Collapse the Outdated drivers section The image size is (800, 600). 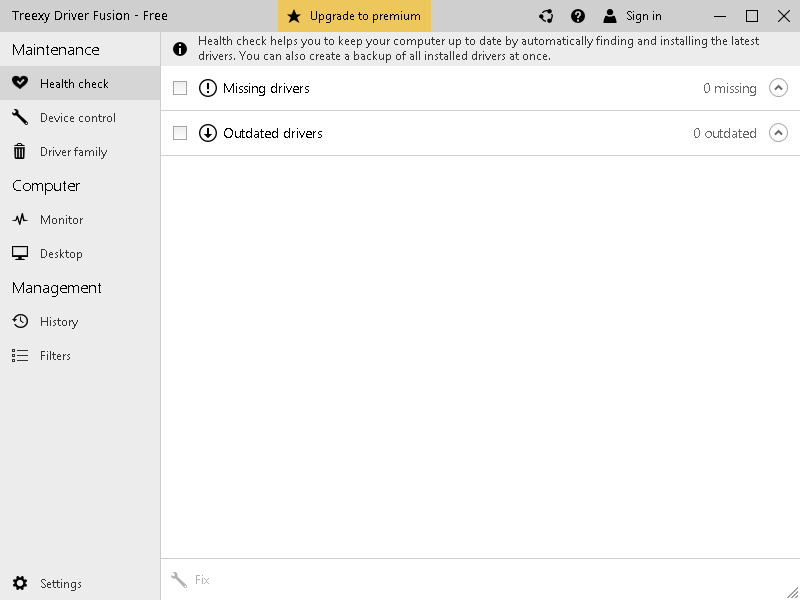tap(778, 133)
